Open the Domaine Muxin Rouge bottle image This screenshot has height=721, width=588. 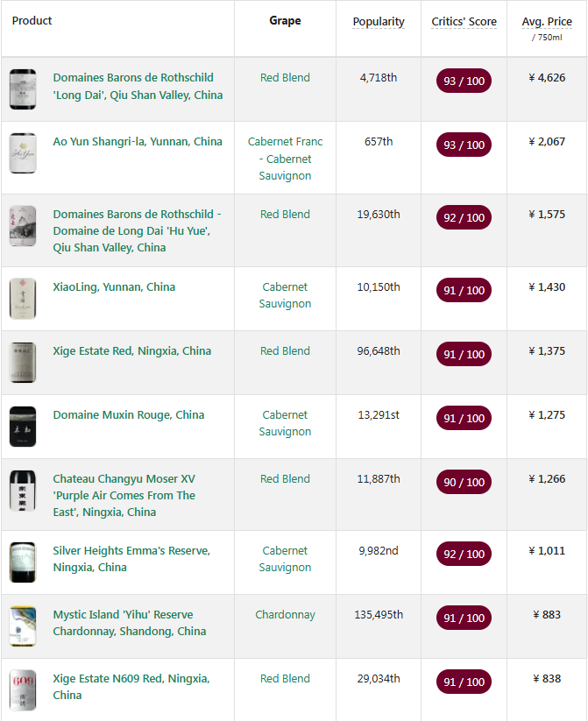click(23, 427)
